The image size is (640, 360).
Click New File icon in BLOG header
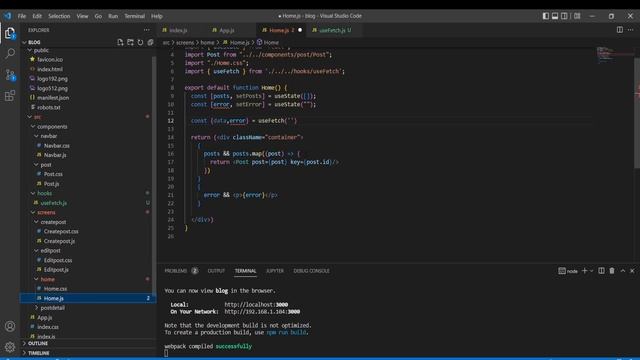120,42
